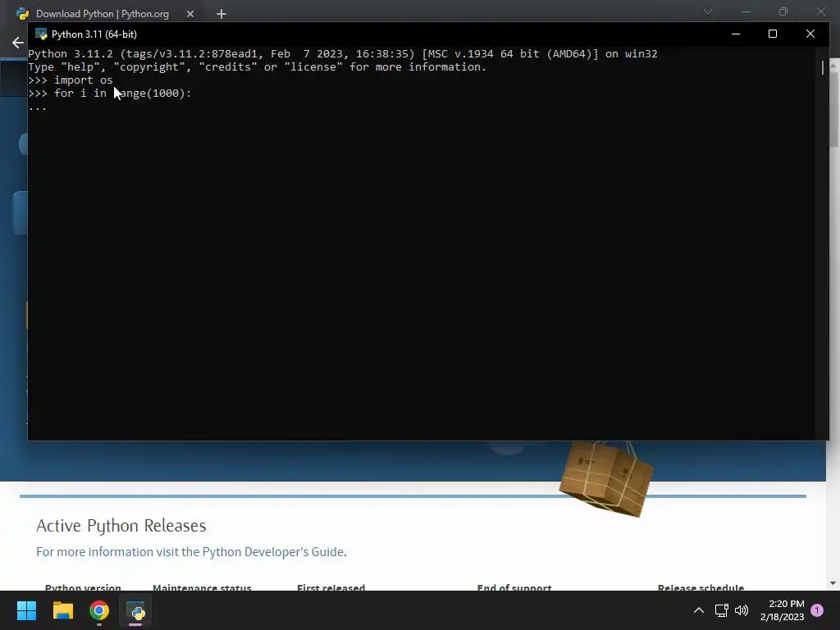
Task: Click the Python 3.11.2 version banner line
Action: point(342,53)
